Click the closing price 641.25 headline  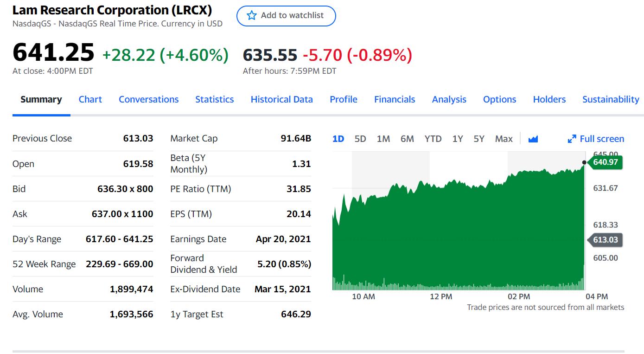(53, 51)
